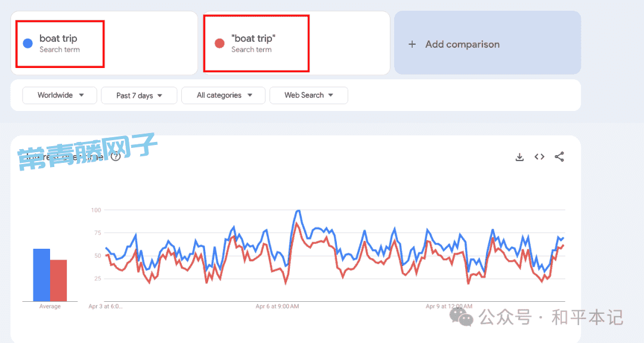Click the blue average bar
The width and height of the screenshot is (644, 343).
(x=42, y=275)
